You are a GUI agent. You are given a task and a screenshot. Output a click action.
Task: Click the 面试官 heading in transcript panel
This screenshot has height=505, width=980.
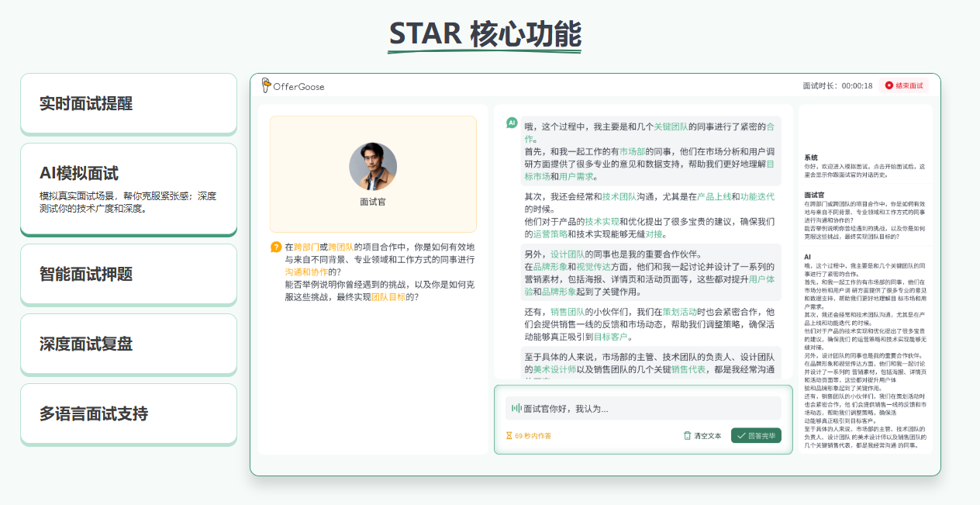point(814,195)
